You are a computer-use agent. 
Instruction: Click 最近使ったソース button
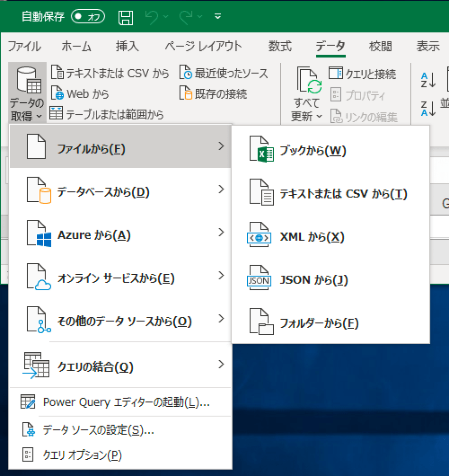point(224,73)
